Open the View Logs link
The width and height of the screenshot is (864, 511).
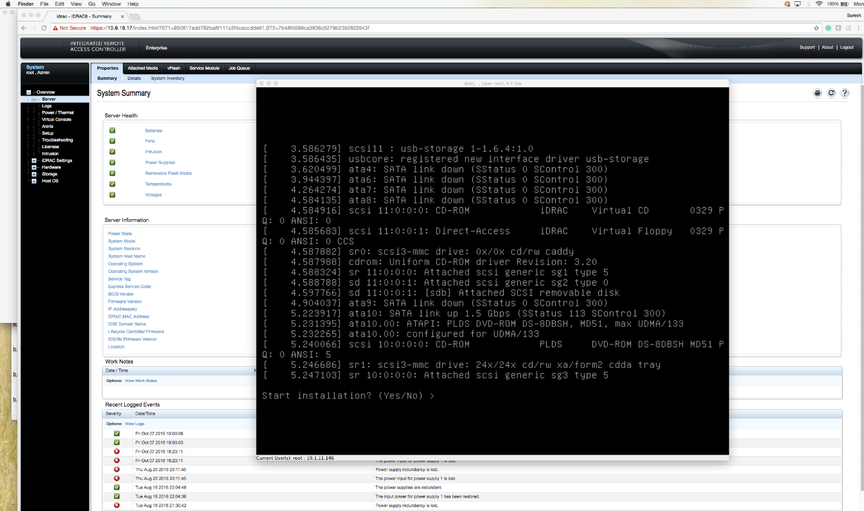click(134, 424)
